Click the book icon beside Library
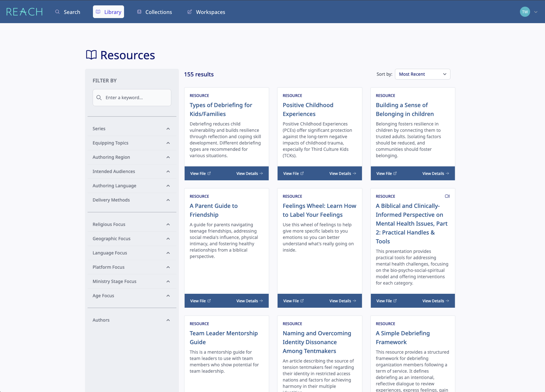545x392 pixels. (x=98, y=11)
